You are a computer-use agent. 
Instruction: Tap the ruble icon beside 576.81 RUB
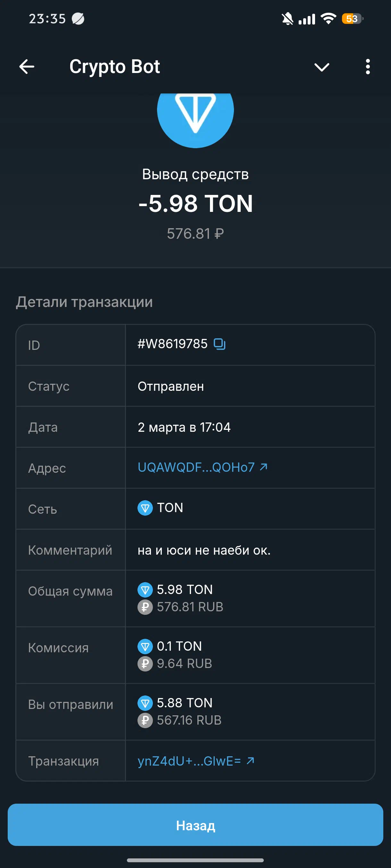(145, 607)
